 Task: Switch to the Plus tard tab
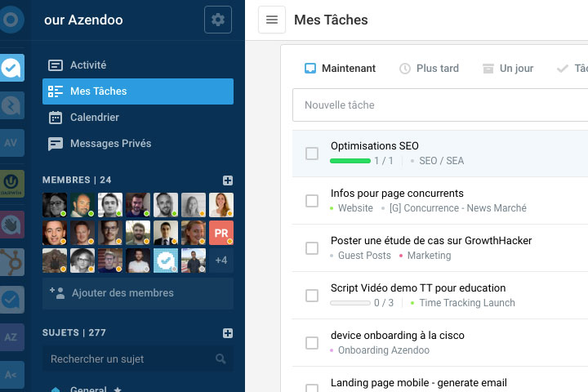pos(429,69)
